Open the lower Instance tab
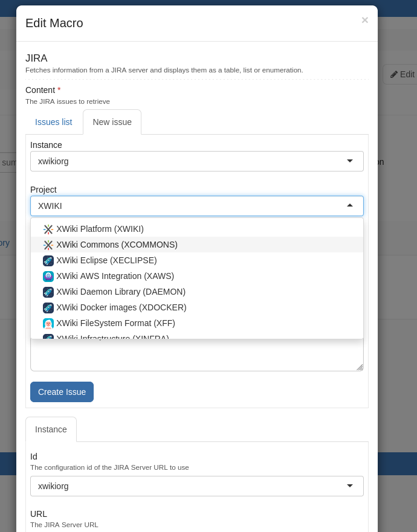417x532 pixels. click(x=51, y=429)
